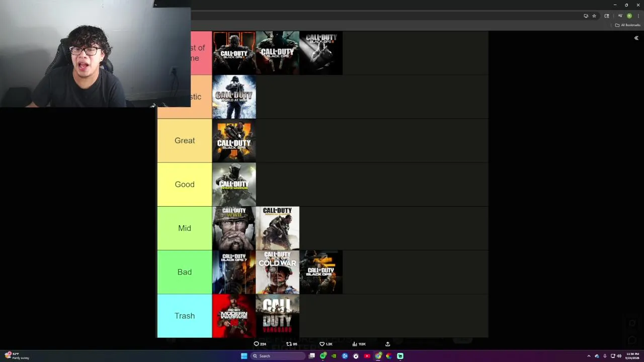Click the Black Ops 6 cover in Bad tier
Viewport: 644px width, 362px height.
coord(321,272)
